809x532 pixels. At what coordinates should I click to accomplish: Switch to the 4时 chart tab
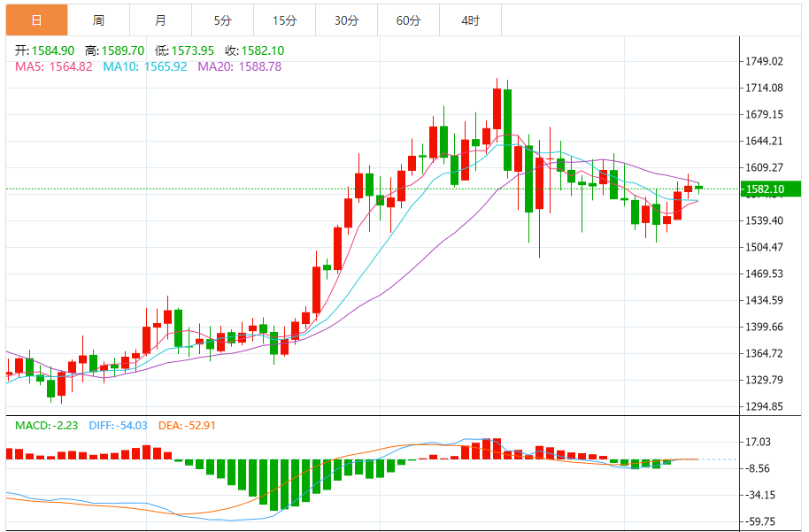[470, 20]
